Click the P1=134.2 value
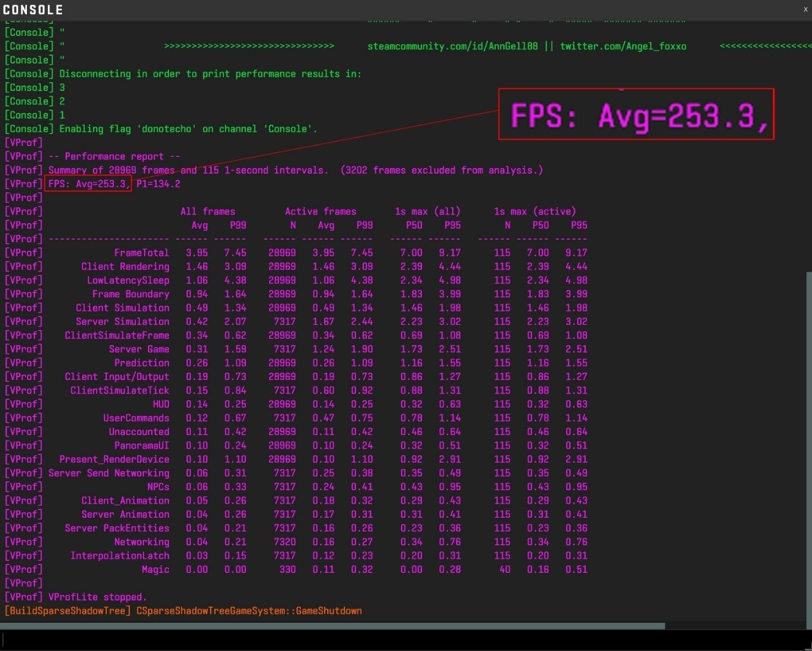812x651 pixels. 158,184
